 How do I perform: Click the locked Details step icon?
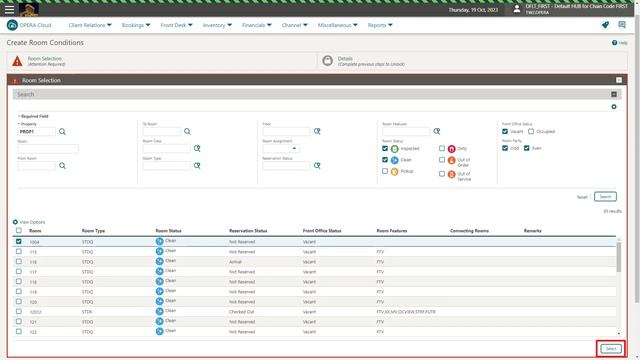(x=327, y=61)
